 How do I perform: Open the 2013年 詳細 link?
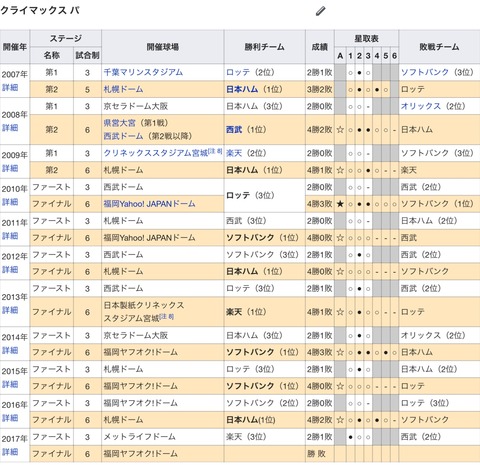click(10, 310)
